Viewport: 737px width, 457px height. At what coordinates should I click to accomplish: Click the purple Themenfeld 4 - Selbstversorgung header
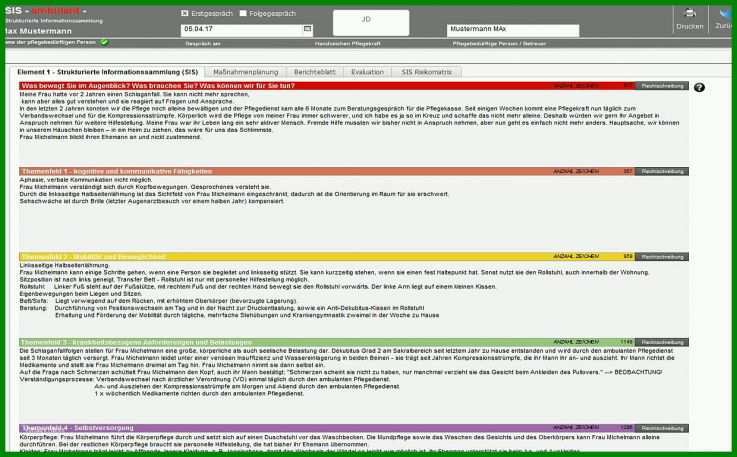coord(327,428)
